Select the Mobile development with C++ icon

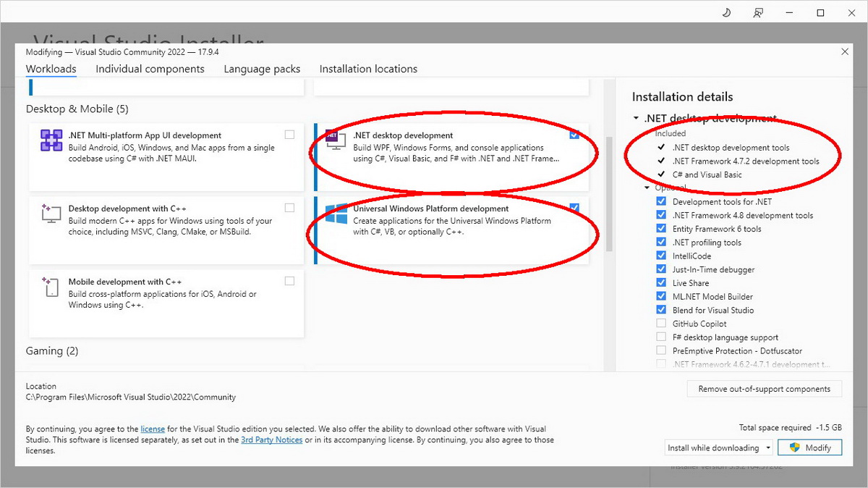pos(51,287)
